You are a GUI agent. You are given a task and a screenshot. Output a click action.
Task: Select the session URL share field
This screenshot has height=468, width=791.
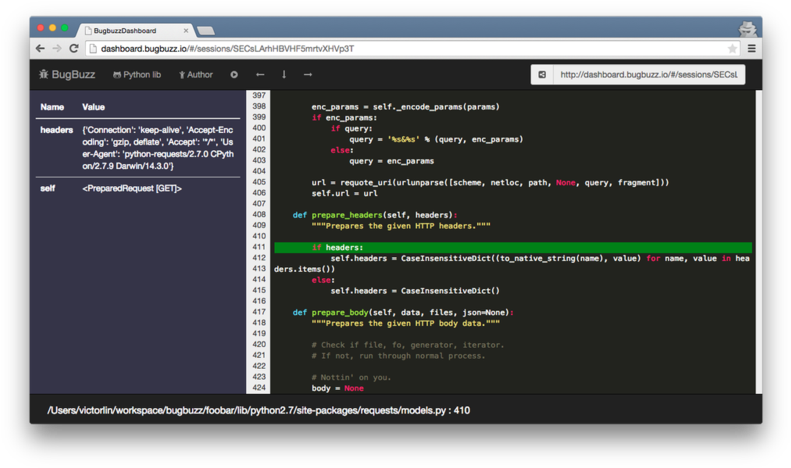point(649,75)
